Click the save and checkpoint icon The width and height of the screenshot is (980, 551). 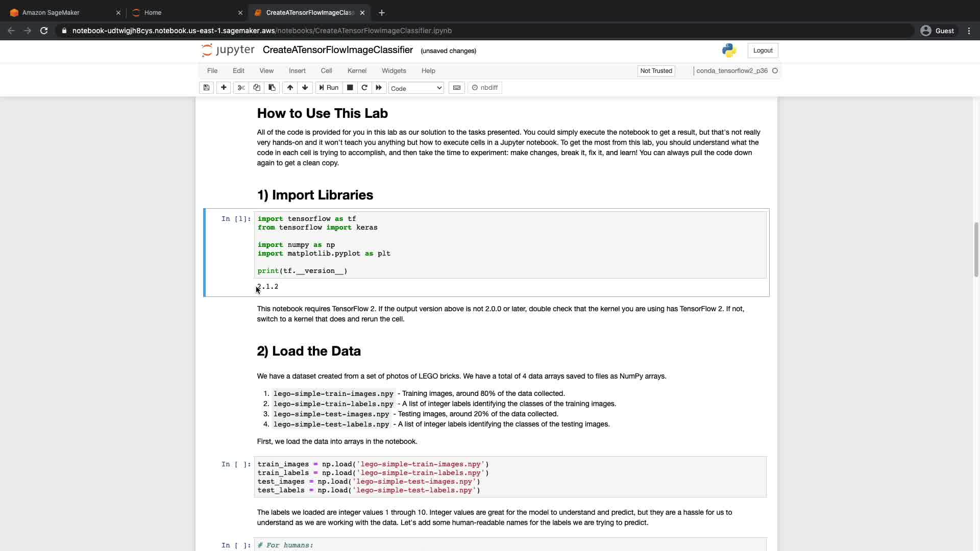pyautogui.click(x=206, y=88)
